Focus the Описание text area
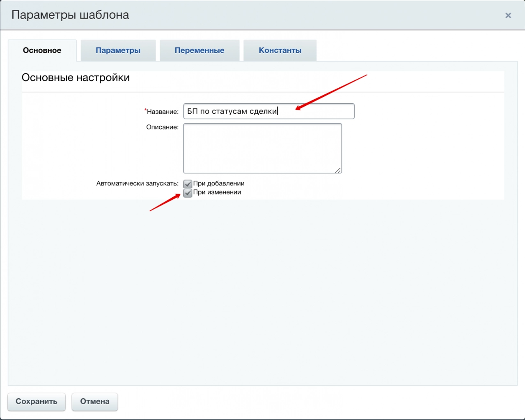This screenshot has height=420, width=525. click(262, 148)
